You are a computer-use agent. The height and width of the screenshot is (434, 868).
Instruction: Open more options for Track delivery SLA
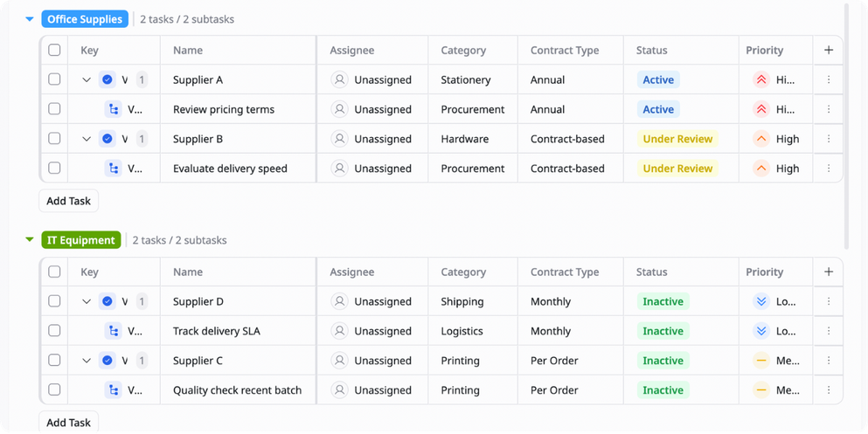(x=829, y=331)
